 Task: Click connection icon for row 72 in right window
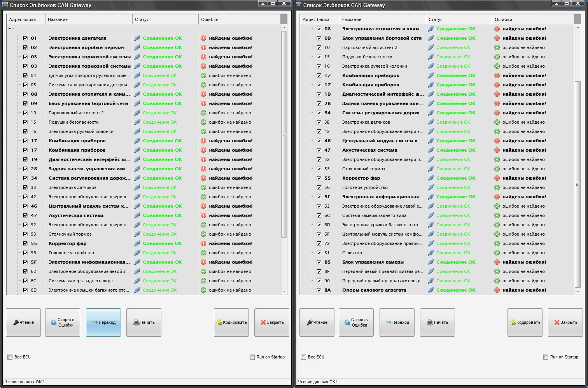click(431, 243)
